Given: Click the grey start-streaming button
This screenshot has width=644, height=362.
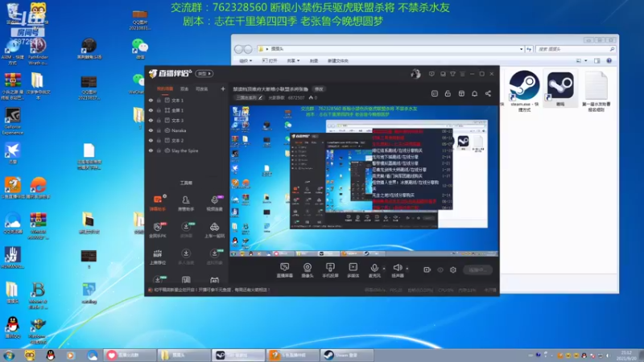Looking at the screenshot, I should 478,269.
